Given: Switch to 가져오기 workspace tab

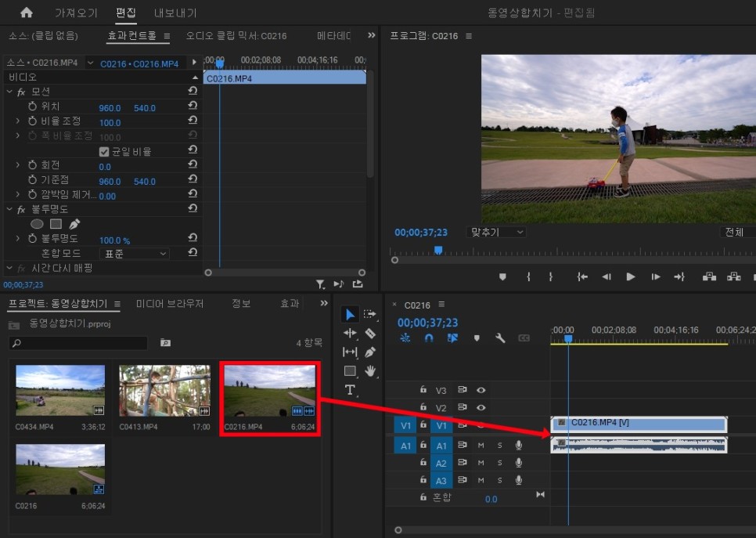Looking at the screenshot, I should [76, 13].
